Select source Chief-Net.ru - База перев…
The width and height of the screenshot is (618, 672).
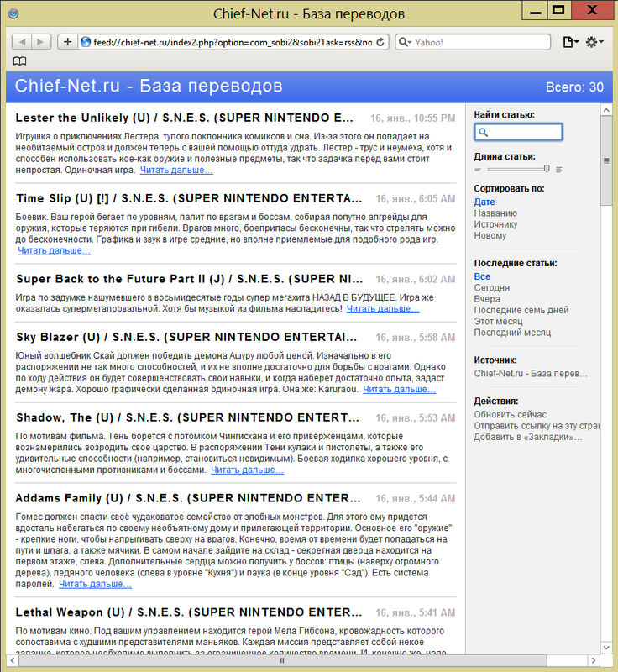pyautogui.click(x=530, y=373)
